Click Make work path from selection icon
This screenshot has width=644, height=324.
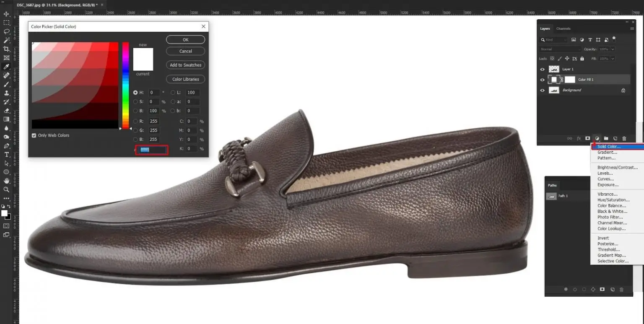tap(593, 289)
